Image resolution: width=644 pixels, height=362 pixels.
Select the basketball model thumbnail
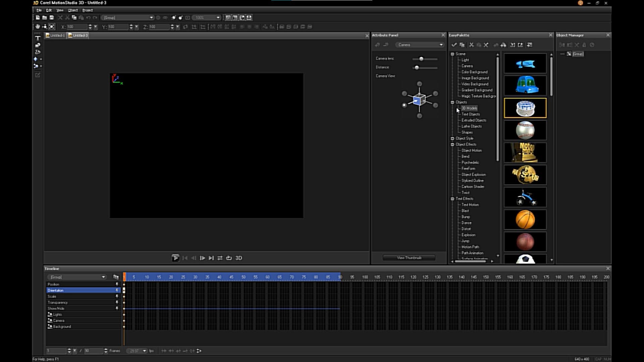pos(525,220)
